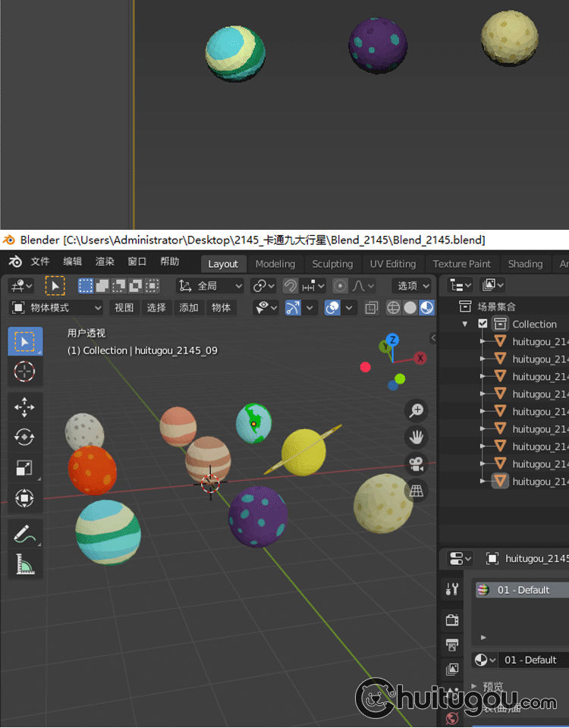Click the camera view icon in viewport
The height and width of the screenshot is (728, 569).
416,463
